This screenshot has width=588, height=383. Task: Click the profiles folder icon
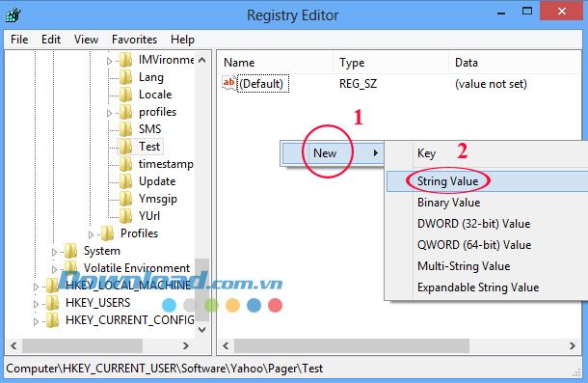point(125,112)
